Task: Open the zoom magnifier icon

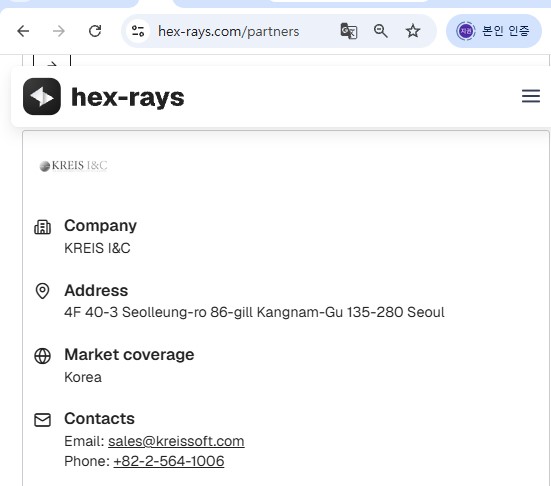Action: (381, 31)
